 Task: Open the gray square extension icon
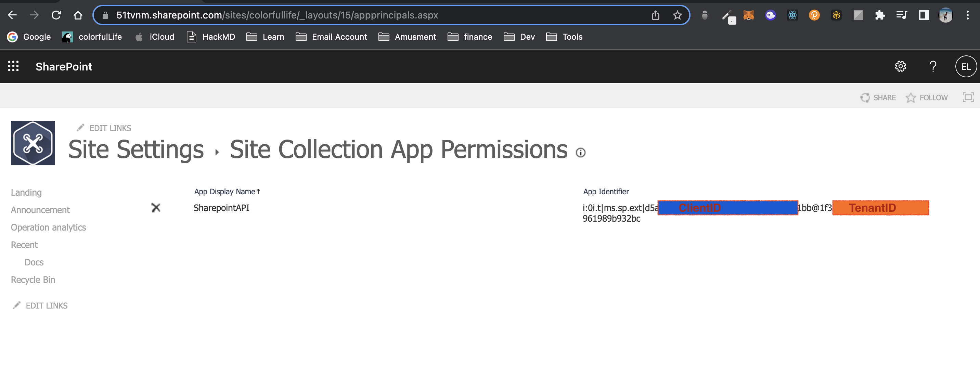tap(858, 15)
